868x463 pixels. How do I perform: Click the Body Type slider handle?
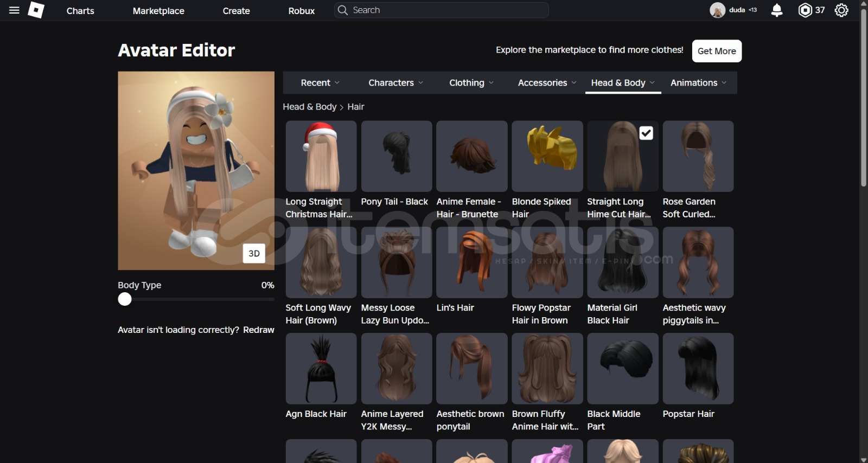pos(125,299)
